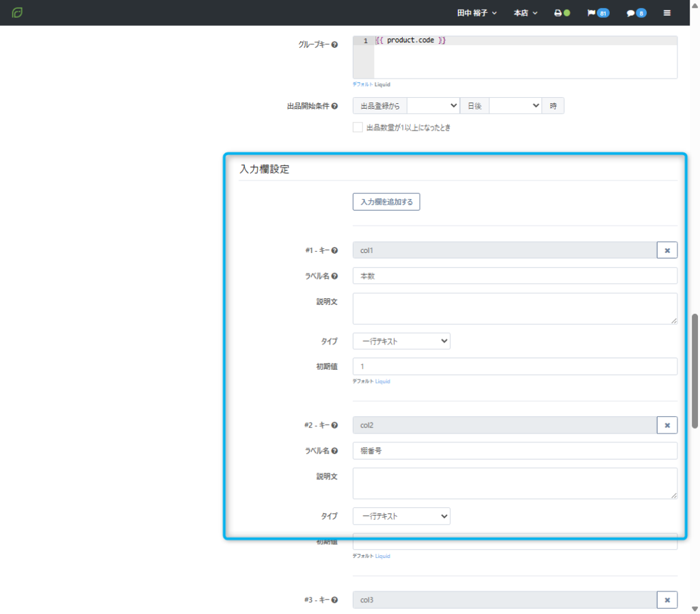Click the 初期値 field containing 1

click(x=515, y=366)
